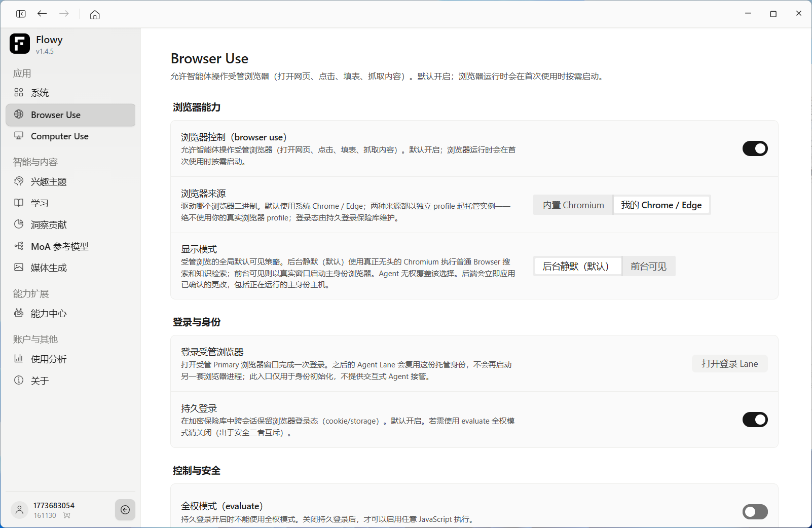Open the 系统 settings page

pos(70,93)
